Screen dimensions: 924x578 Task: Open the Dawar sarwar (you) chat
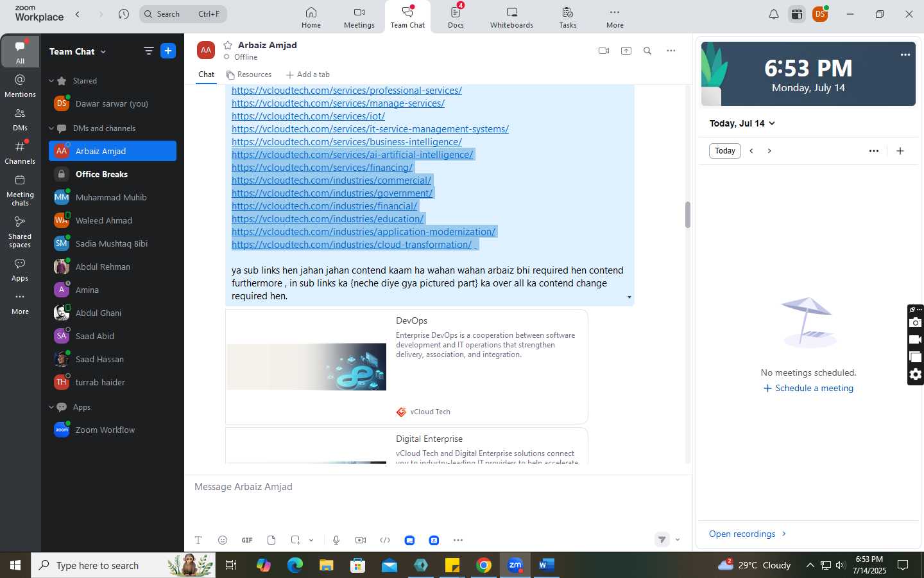(x=112, y=103)
